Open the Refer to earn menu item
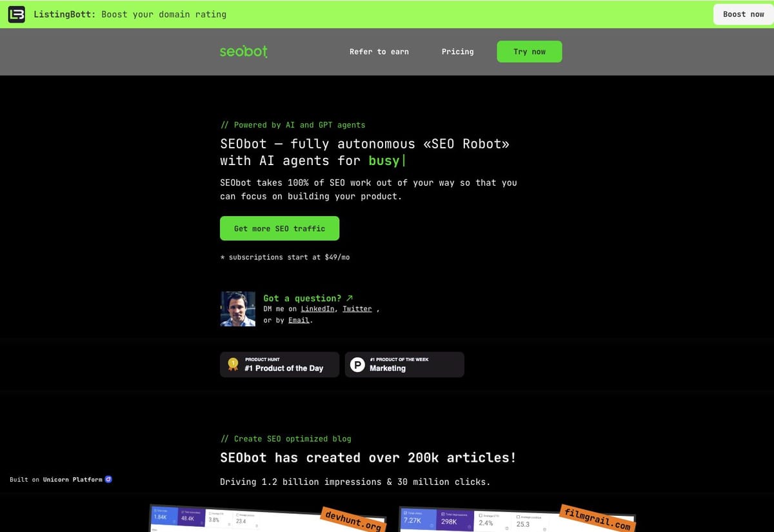Image resolution: width=774 pixels, height=532 pixels. pyautogui.click(x=379, y=52)
